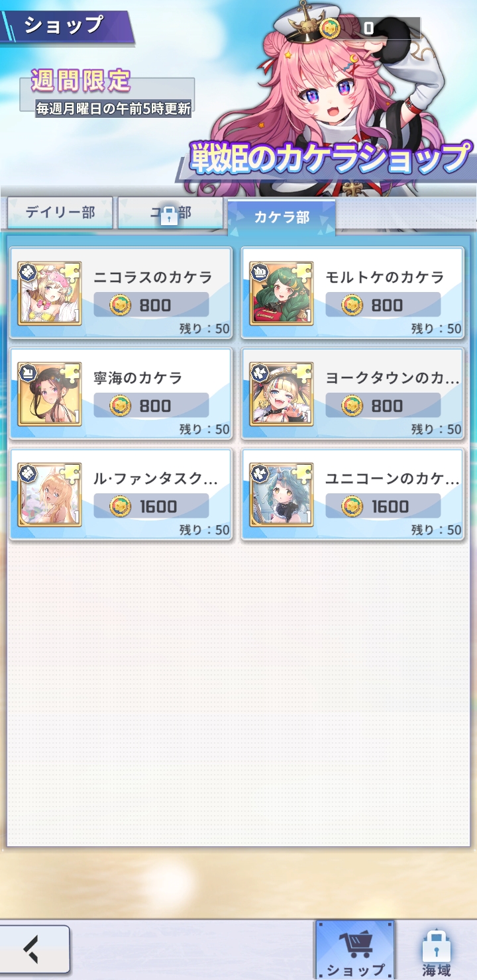Click the 1600 price on ユニコーン

tap(383, 507)
